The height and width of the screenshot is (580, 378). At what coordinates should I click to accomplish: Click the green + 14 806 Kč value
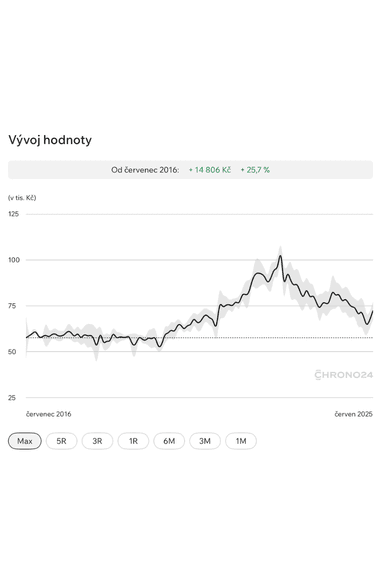click(x=210, y=170)
